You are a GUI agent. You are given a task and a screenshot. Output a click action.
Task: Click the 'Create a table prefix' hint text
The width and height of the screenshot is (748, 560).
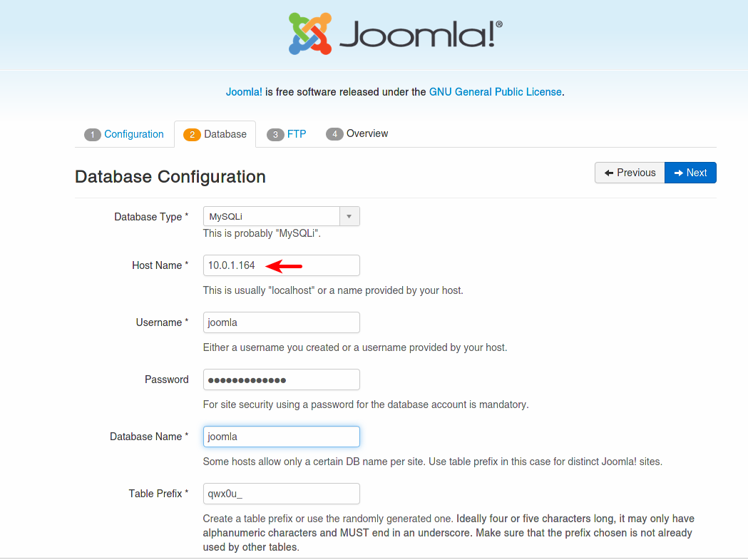point(449,533)
